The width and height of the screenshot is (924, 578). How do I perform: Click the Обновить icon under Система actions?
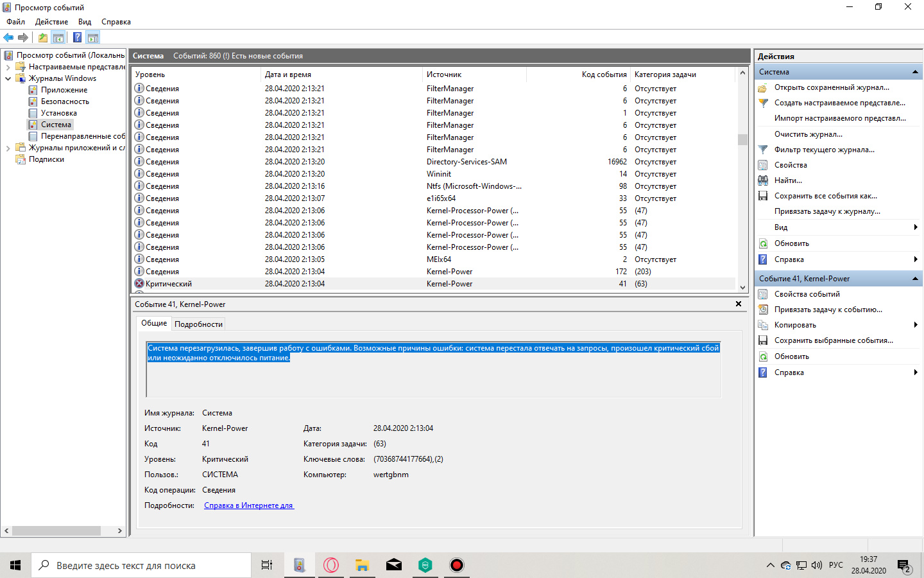click(763, 243)
